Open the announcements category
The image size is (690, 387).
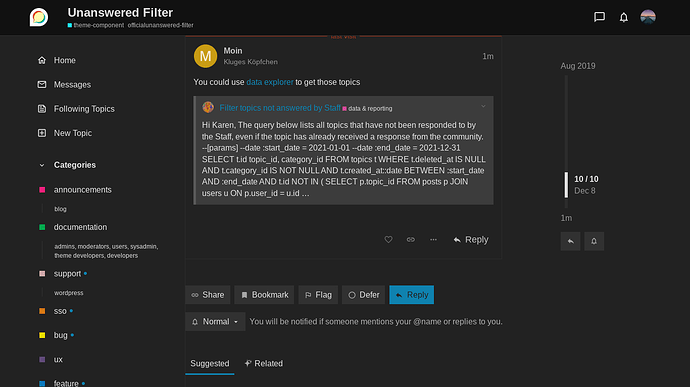[x=82, y=190]
